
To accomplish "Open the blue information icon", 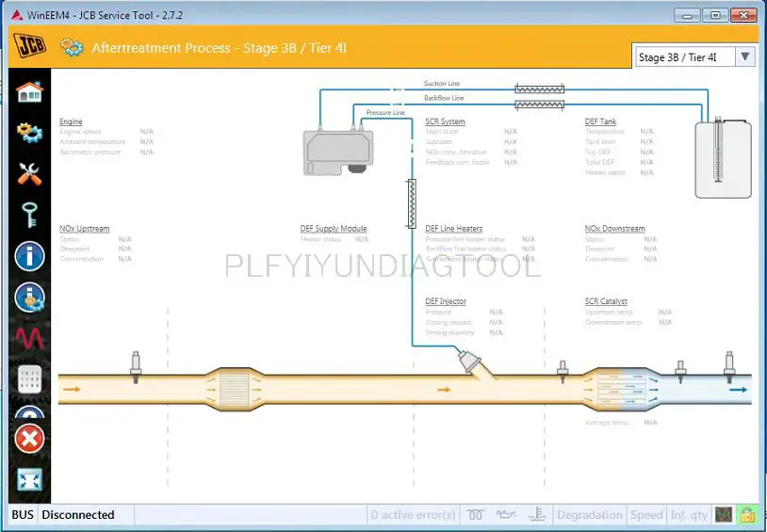I will click(x=29, y=256).
